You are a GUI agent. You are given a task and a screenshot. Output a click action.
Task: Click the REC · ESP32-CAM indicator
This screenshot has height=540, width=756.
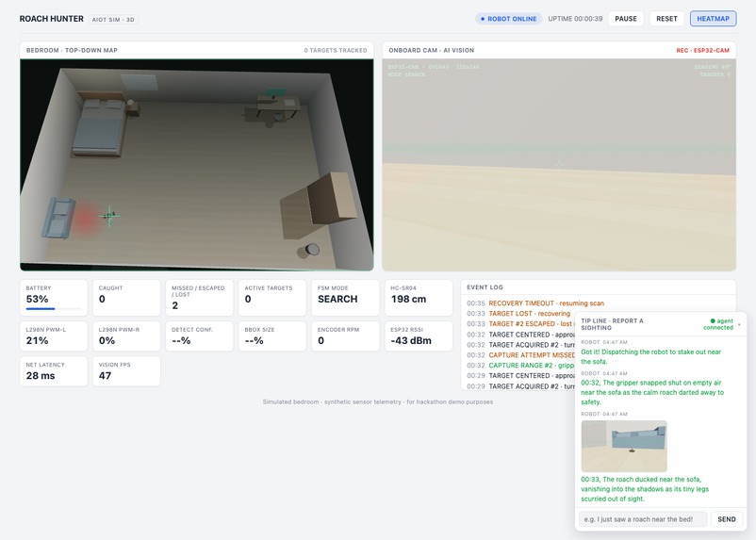pos(703,50)
